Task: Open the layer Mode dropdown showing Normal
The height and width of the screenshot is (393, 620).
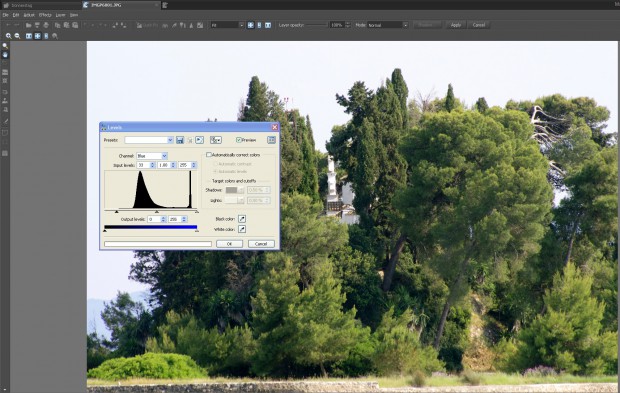Action: coord(405,25)
